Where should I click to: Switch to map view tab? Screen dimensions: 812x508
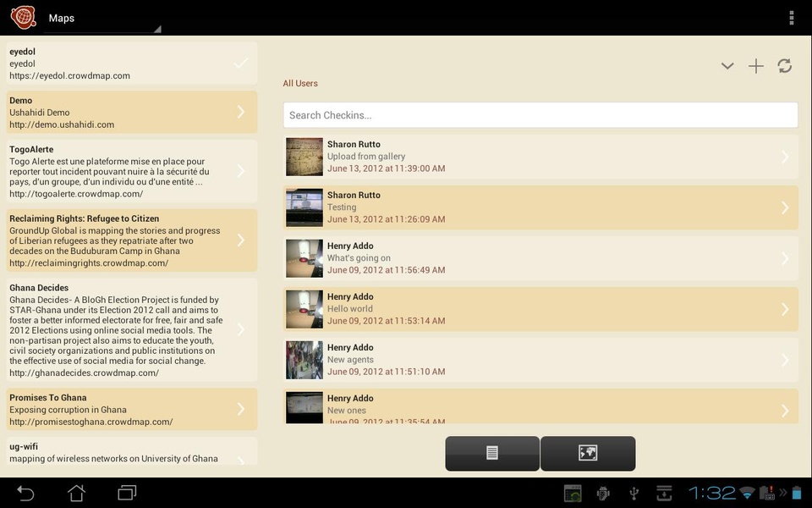point(588,453)
